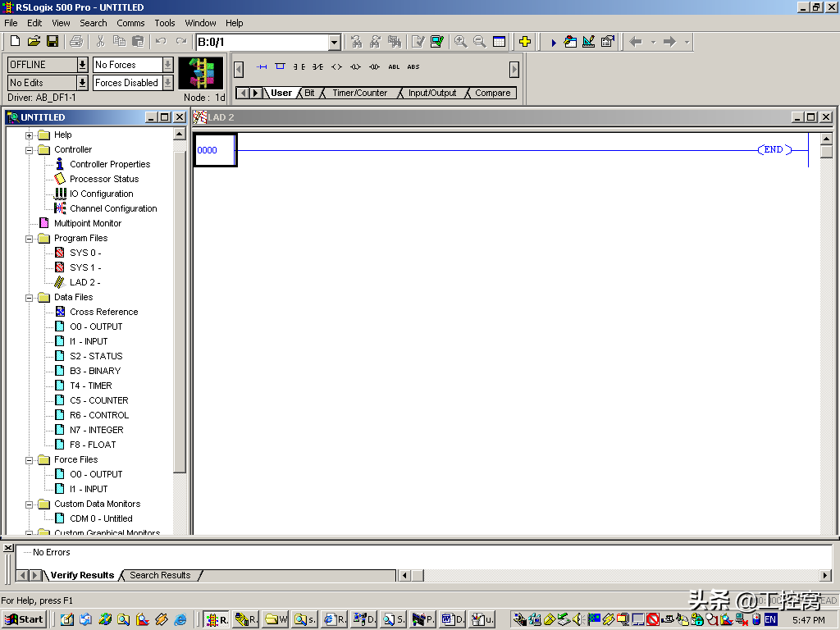Screen dimensions: 840x630
Task: Verify the current file
Action: (x=418, y=41)
